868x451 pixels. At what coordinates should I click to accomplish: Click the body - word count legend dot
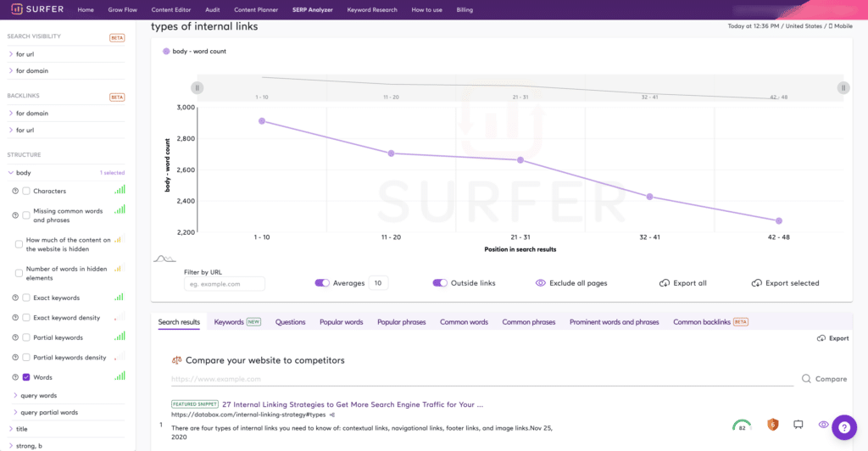(166, 51)
